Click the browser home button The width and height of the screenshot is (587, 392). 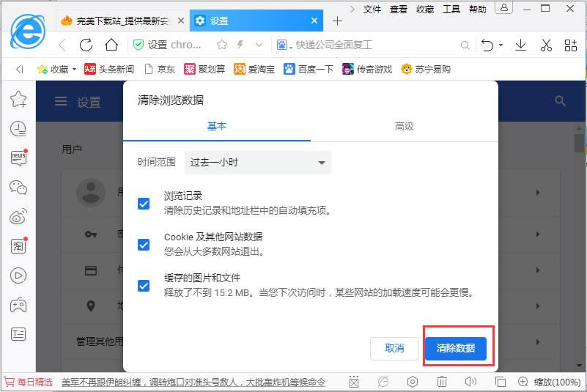coord(111,45)
